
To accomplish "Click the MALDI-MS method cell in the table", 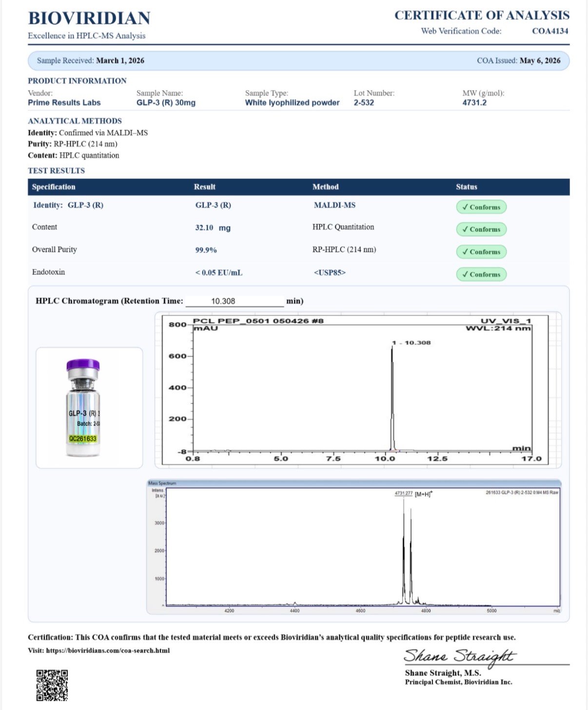I will click(334, 205).
